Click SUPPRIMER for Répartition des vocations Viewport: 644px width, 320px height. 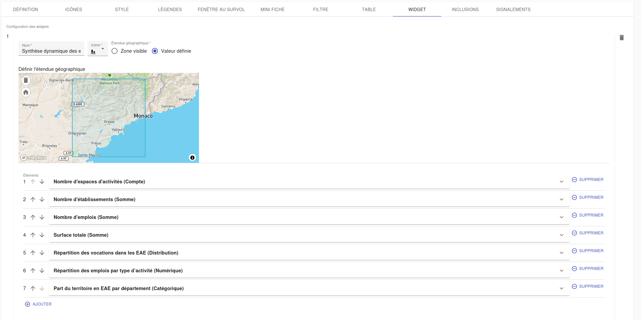(588, 251)
